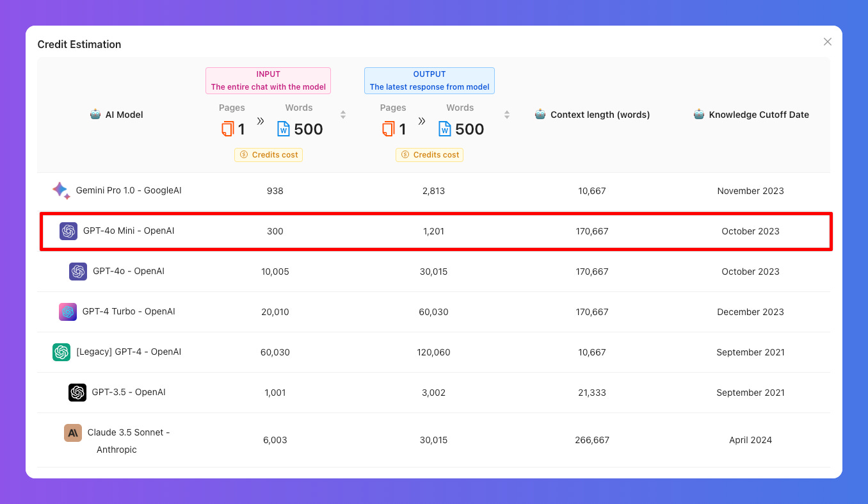This screenshot has width=868, height=504.
Task: Click the robot icon beside AI Model header
Action: click(95, 115)
